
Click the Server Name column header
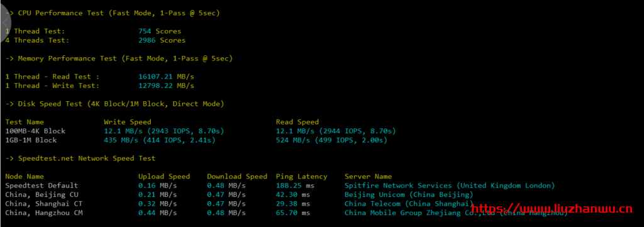368,177
